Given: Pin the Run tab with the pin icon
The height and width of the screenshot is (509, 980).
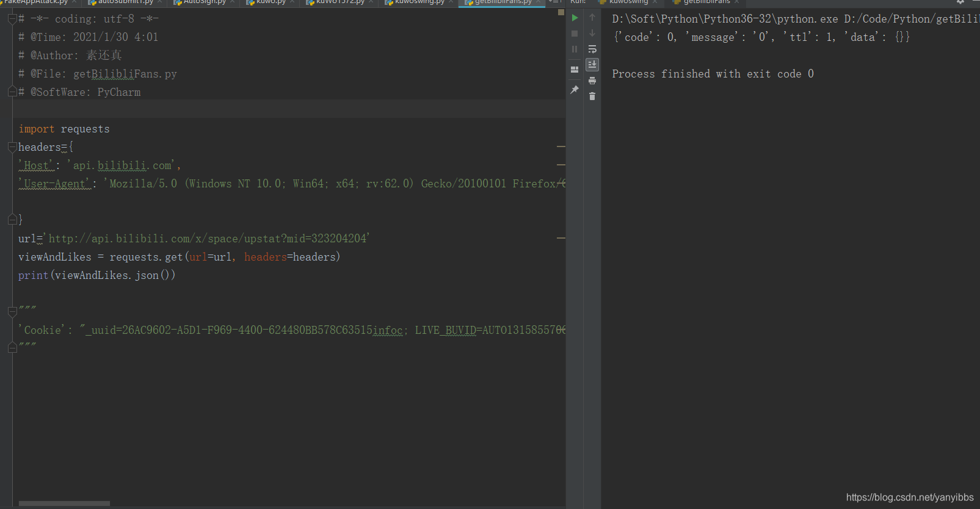Looking at the screenshot, I should point(575,90).
